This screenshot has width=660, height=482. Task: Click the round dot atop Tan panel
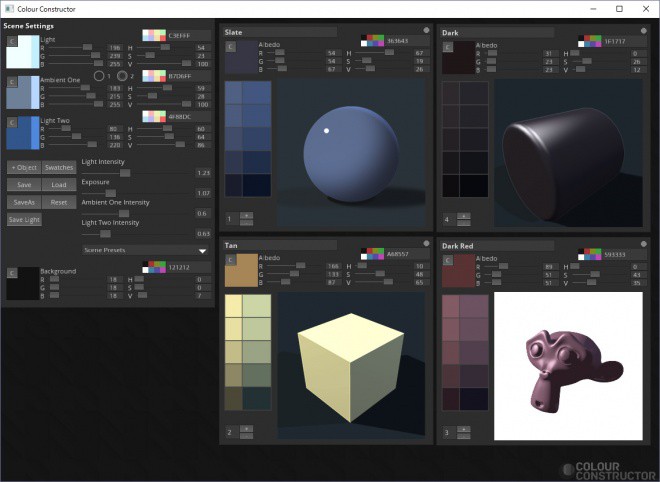click(426, 243)
